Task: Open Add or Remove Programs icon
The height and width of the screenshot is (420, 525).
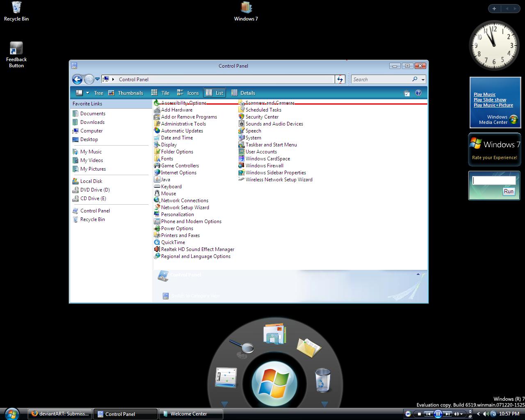Action: (x=157, y=117)
